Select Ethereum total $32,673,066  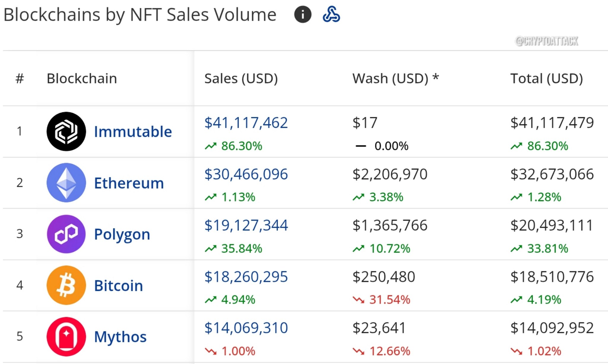[552, 174]
